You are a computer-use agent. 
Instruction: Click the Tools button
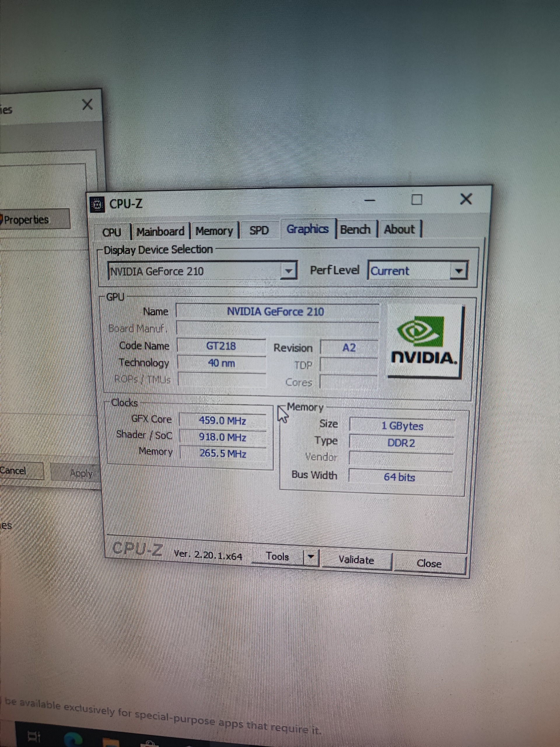point(277,556)
